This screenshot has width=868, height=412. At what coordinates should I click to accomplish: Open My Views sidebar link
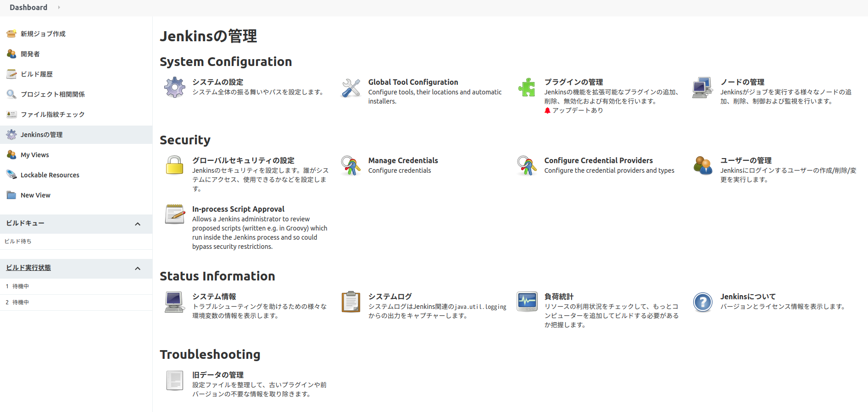pyautogui.click(x=35, y=155)
